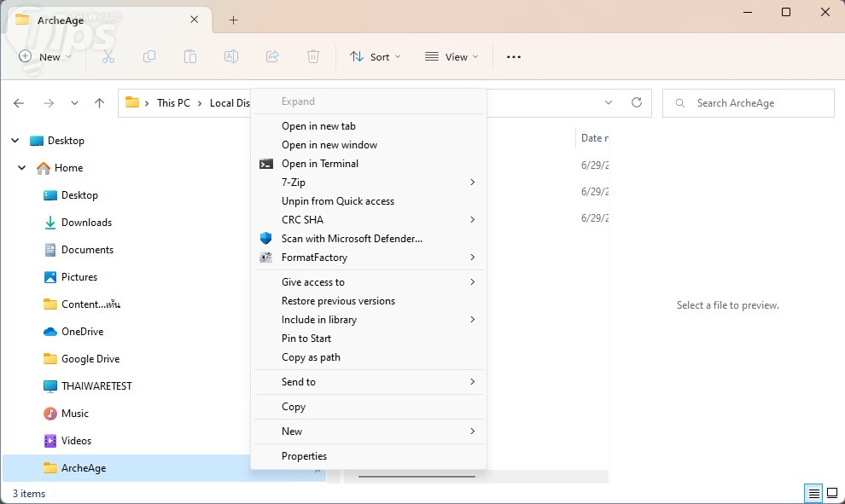Click Properties in the context menu
Screen dimensions: 845x504
[305, 456]
